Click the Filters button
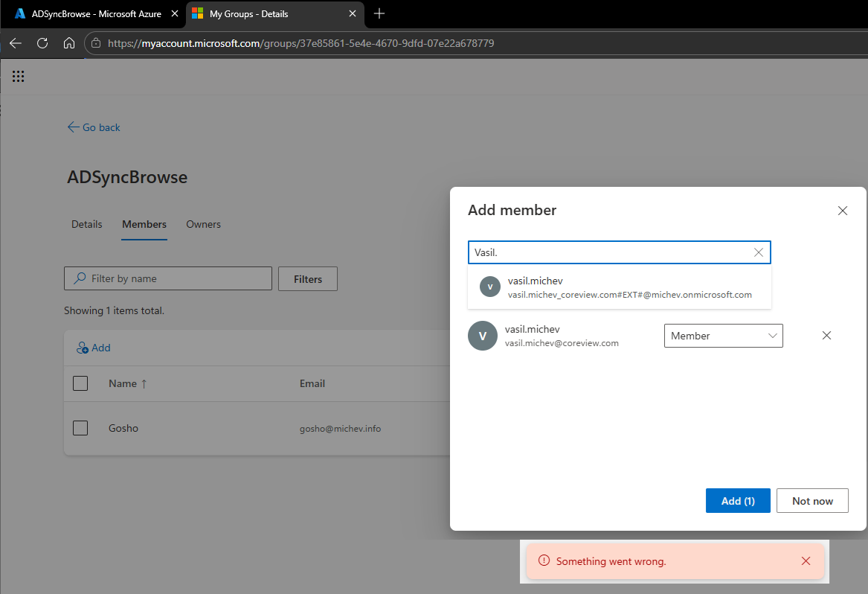 pyautogui.click(x=308, y=279)
